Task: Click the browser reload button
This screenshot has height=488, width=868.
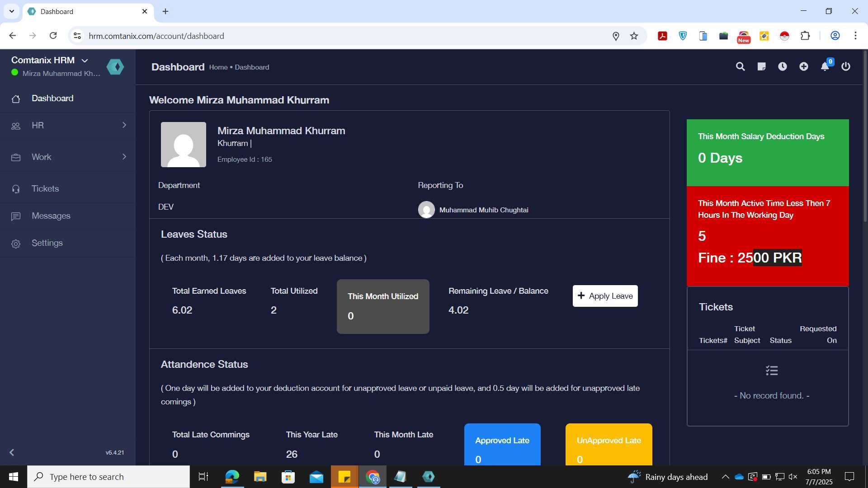Action: click(53, 36)
